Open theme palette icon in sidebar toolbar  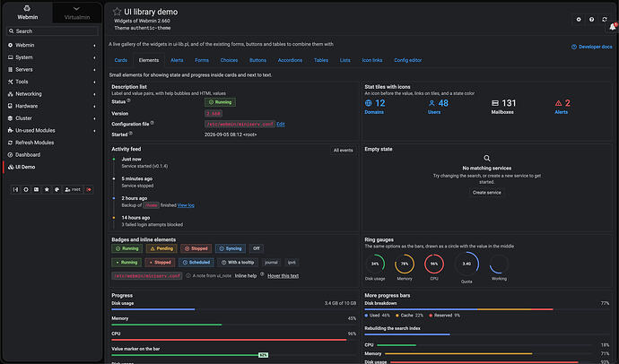(x=57, y=190)
